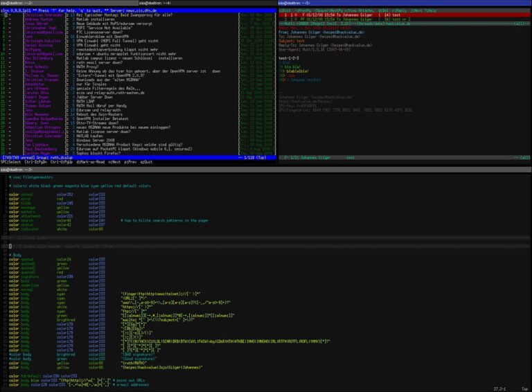Click vim comment '# vim: filetype=muttrc'
532x392 pixels.
click(31, 177)
